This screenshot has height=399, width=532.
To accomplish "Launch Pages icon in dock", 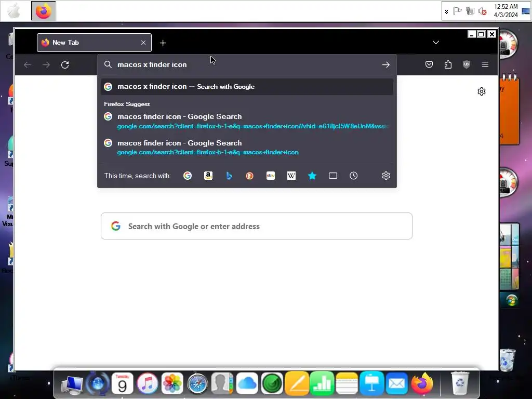I will (297, 384).
